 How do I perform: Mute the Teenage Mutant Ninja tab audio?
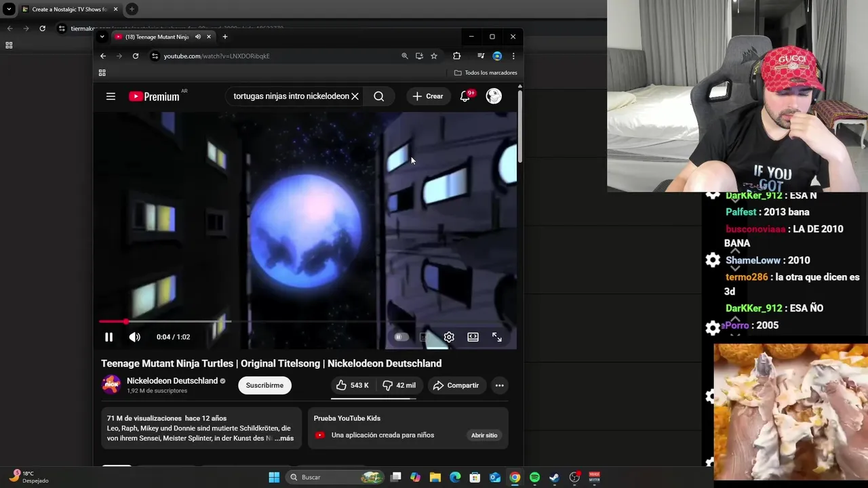point(198,37)
